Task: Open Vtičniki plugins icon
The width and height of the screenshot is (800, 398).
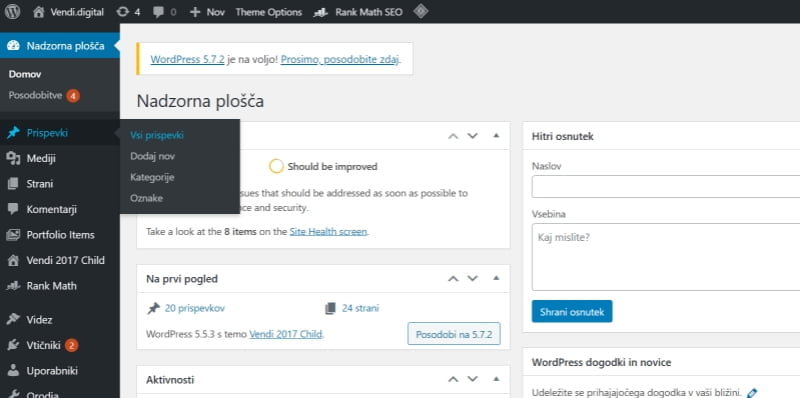Action: coord(13,345)
